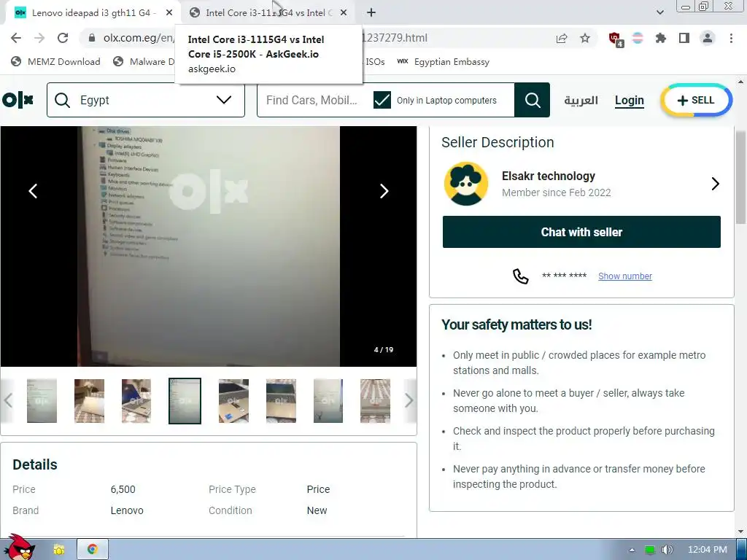Select the third photo thumbnail

click(x=136, y=400)
